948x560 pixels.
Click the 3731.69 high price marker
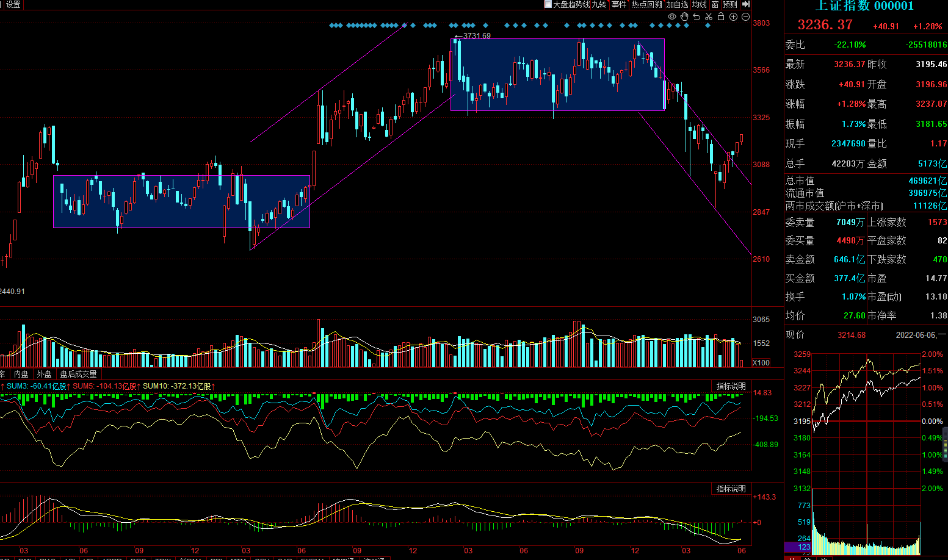pyautogui.click(x=476, y=36)
